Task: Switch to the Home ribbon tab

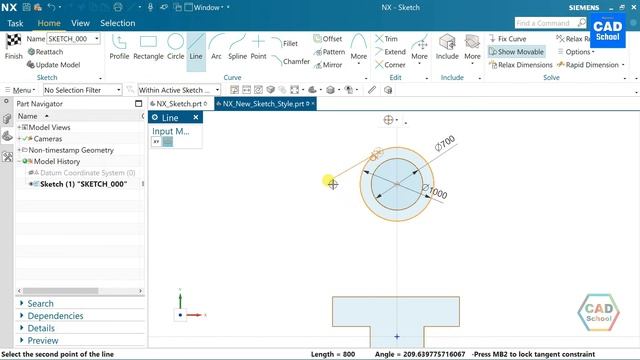Action: click(49, 23)
